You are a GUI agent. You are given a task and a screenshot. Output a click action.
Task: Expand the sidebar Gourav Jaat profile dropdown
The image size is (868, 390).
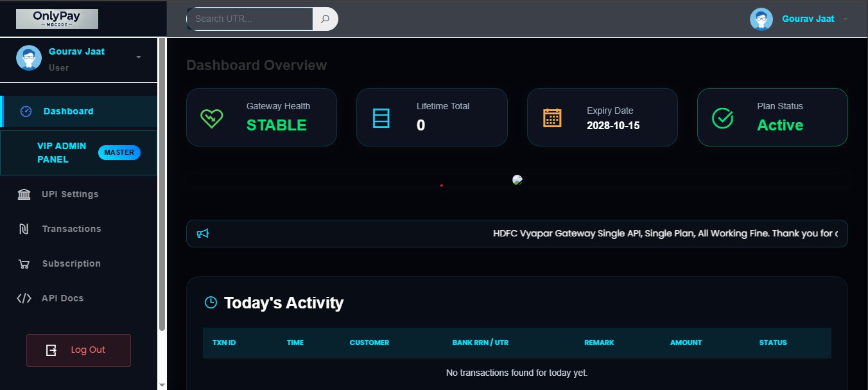139,57
